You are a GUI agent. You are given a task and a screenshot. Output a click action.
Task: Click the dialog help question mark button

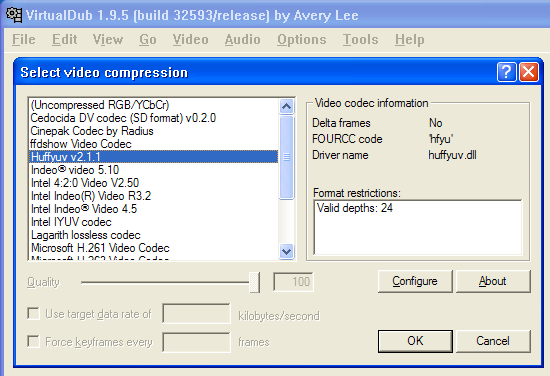[507, 72]
